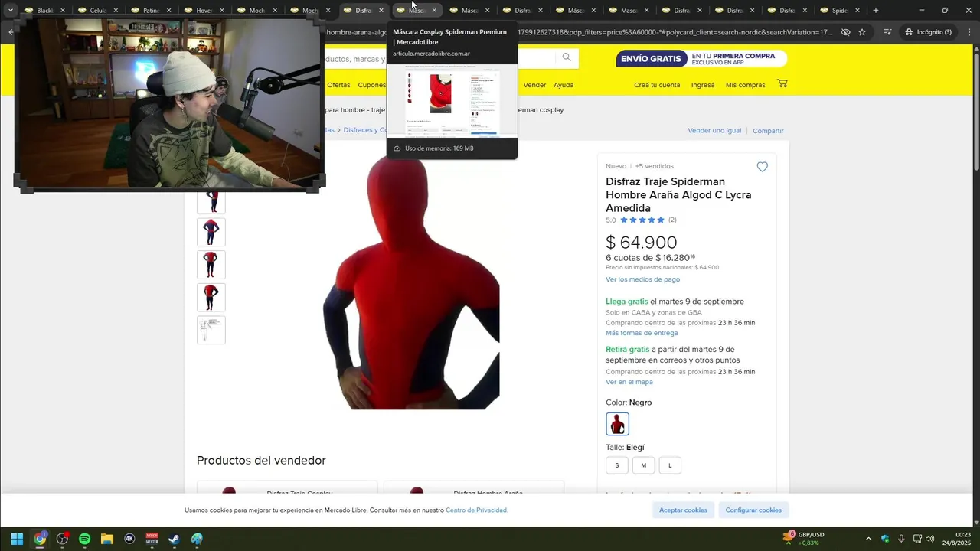This screenshot has height=551, width=980.
Task: Open the tab search dropdown chevron
Action: (x=11, y=11)
